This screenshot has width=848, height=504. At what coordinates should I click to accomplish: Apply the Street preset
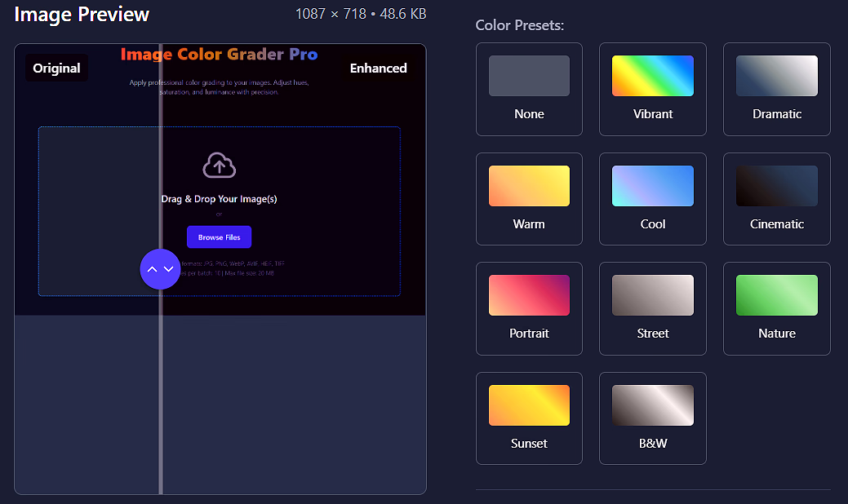point(652,308)
